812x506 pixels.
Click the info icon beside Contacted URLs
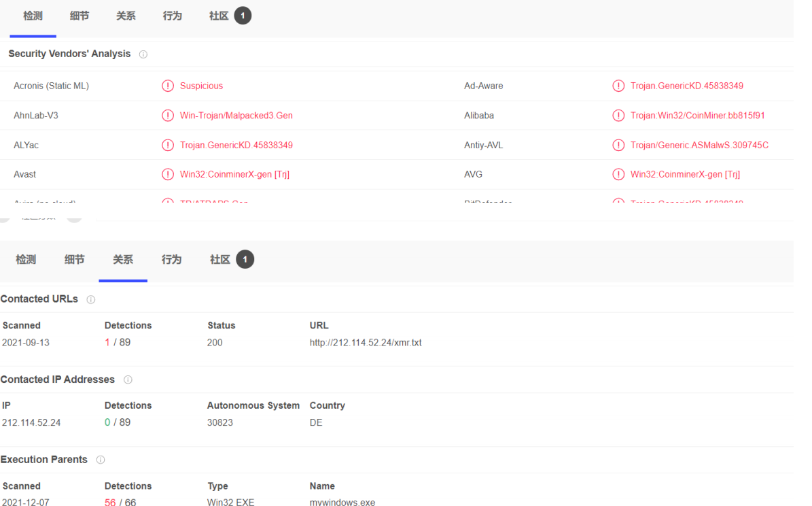[x=90, y=300]
